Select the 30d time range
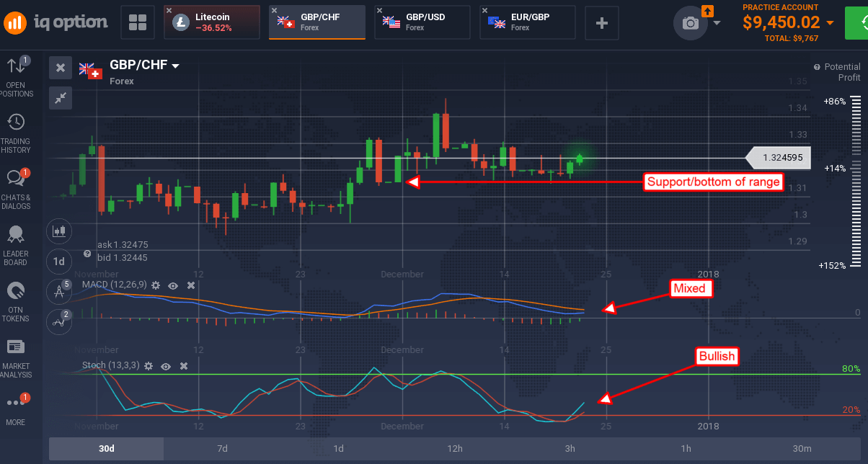868x464 pixels. pos(107,449)
